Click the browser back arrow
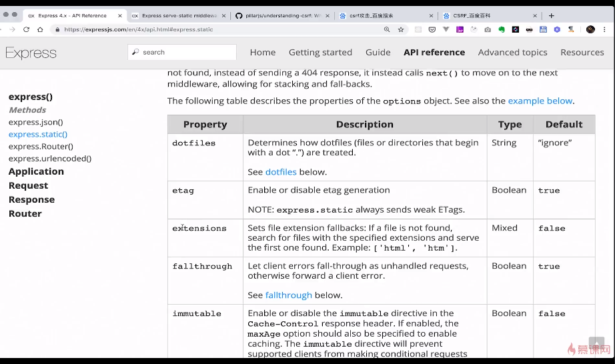Viewport: 615px width, 364px height. coord(1,29)
